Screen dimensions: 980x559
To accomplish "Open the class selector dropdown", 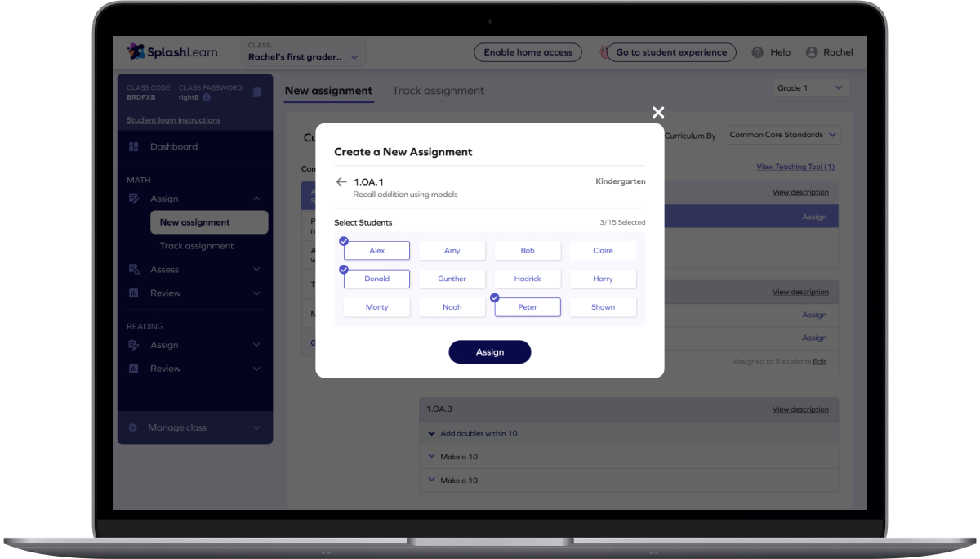I will (302, 56).
